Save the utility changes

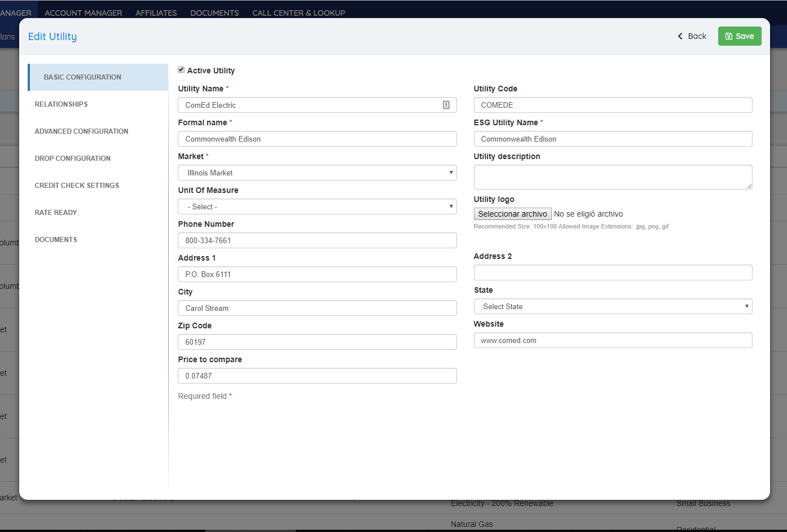[740, 36]
